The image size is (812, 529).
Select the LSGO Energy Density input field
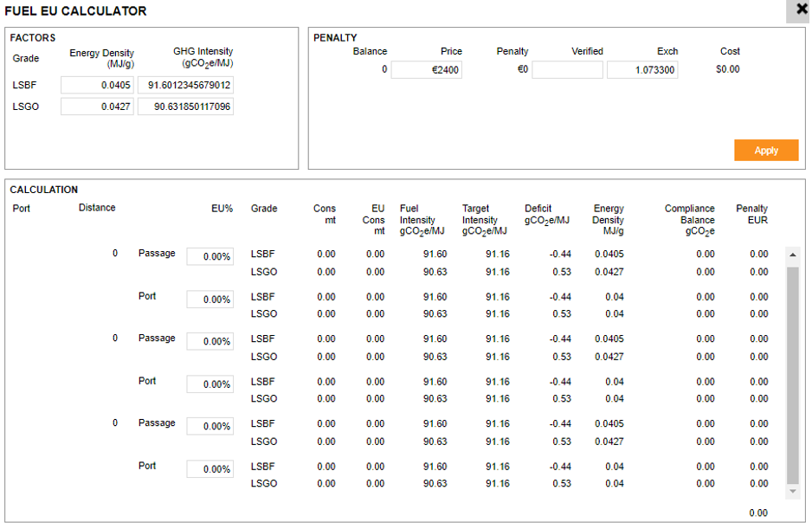[97, 106]
